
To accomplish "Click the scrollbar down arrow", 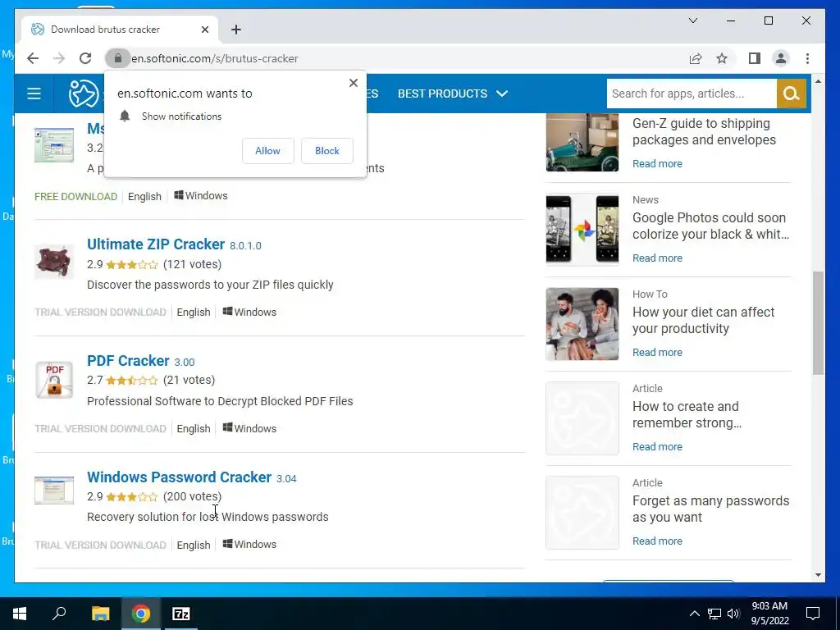I will pyautogui.click(x=818, y=575).
